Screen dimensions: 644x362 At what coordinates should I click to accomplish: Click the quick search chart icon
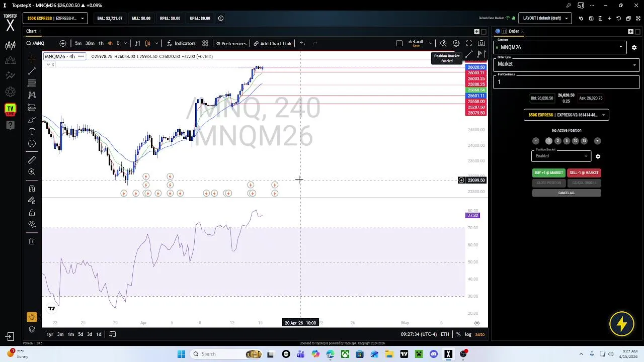(443, 43)
